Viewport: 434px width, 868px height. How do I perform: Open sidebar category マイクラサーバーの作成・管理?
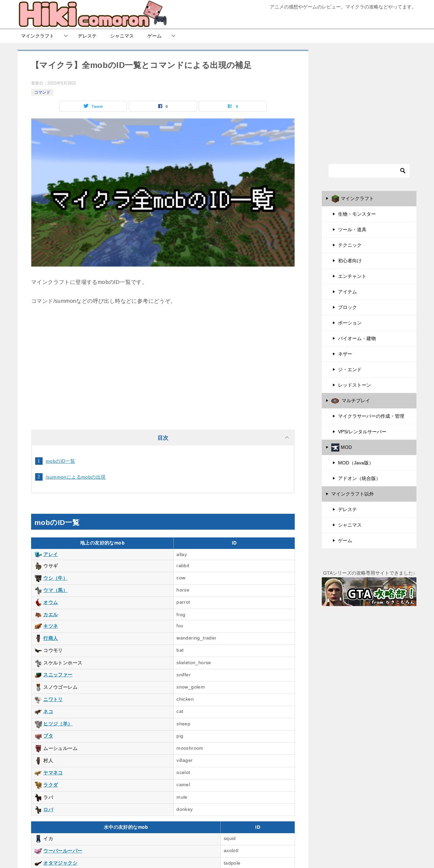click(369, 416)
